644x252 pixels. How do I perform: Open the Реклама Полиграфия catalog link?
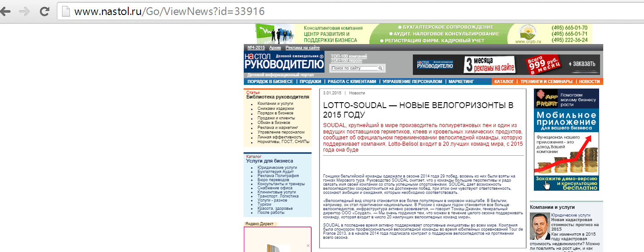tap(278, 176)
